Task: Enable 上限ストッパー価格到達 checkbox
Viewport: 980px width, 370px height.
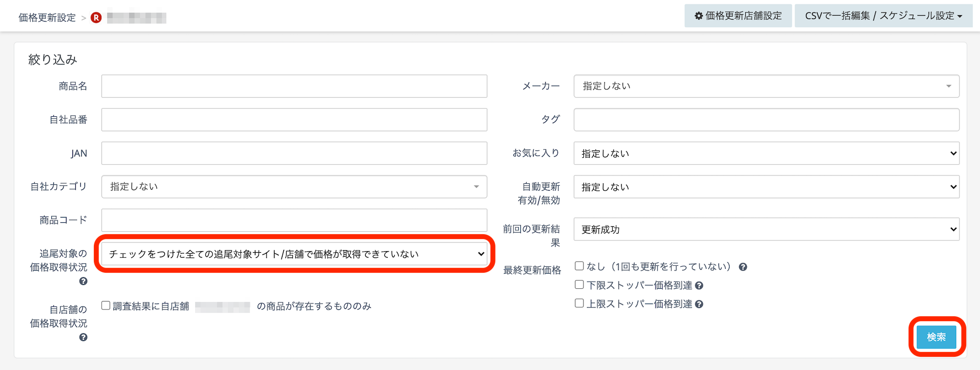Action: [579, 303]
